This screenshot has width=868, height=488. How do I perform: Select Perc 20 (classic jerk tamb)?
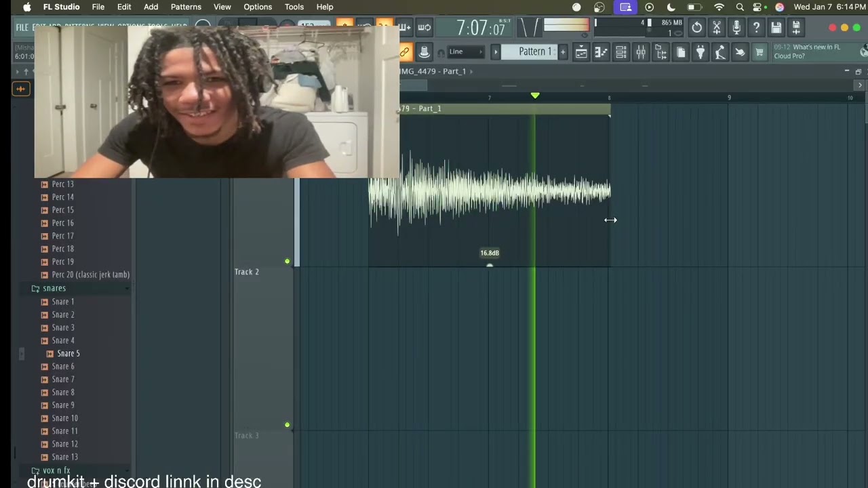tap(90, 274)
